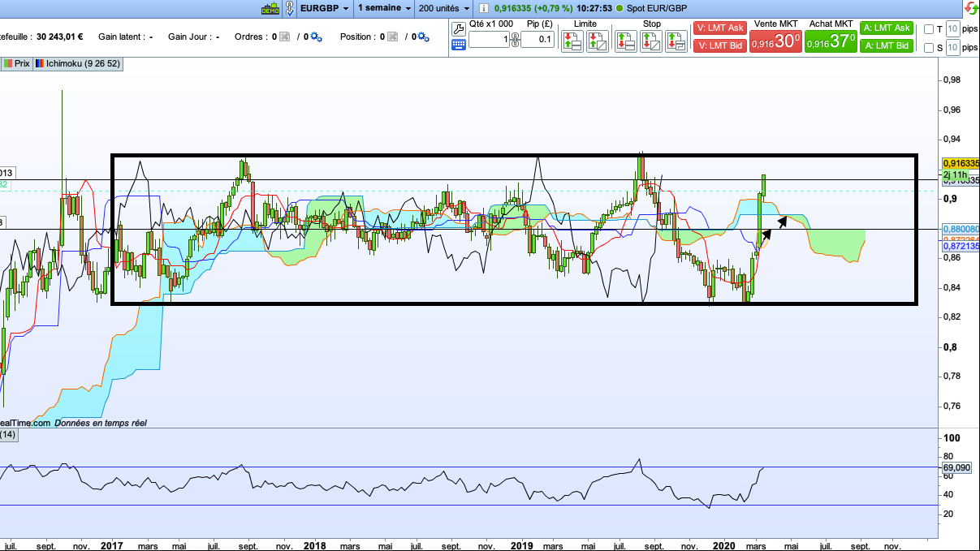This screenshot has width=980, height=551.
Task: Click the Qté x1 000 quantity field
Action: [x=489, y=40]
